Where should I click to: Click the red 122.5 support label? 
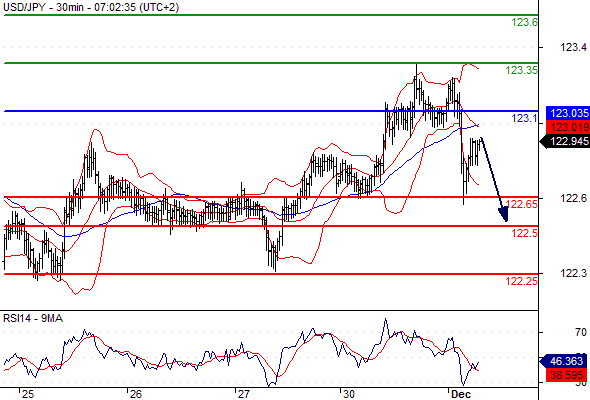(525, 233)
